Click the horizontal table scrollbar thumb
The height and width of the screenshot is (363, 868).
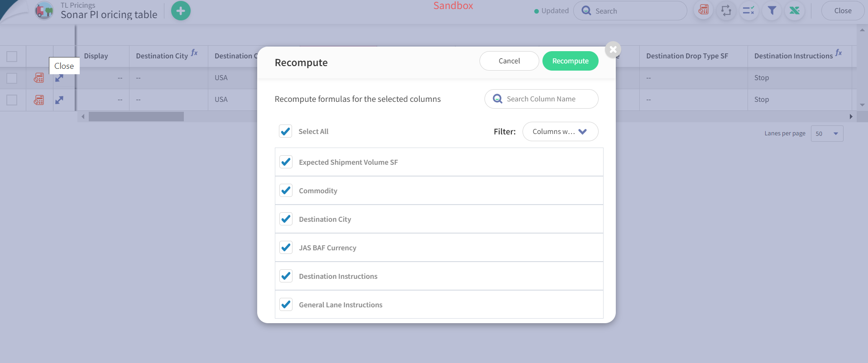click(x=136, y=117)
